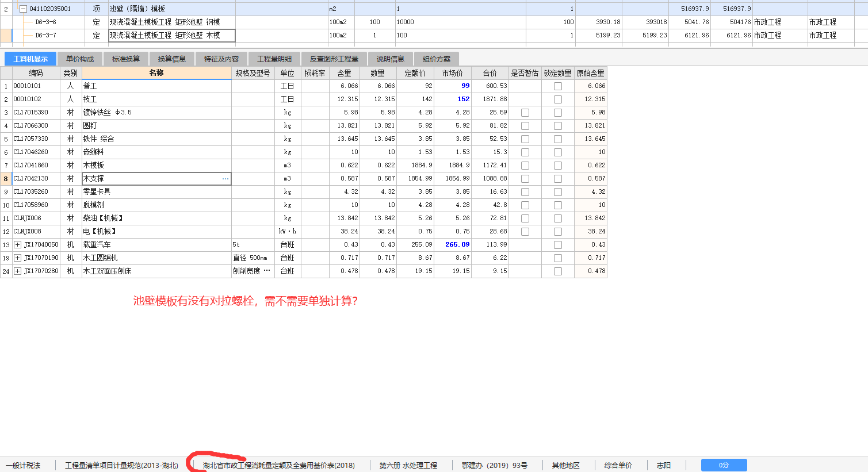The height and width of the screenshot is (472, 868).
Task: Click 工程量清单项目计量规范(2013-湖北) in status bar
Action: pos(121,466)
